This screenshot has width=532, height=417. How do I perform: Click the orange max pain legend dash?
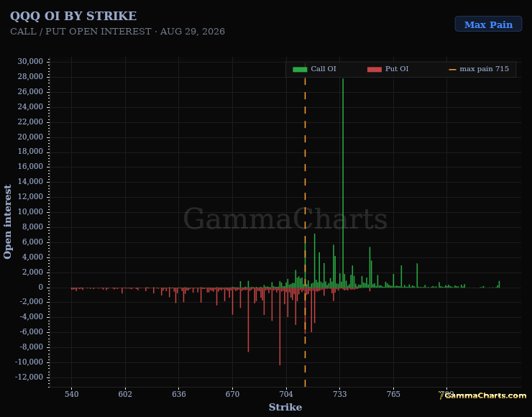pyautogui.click(x=452, y=70)
